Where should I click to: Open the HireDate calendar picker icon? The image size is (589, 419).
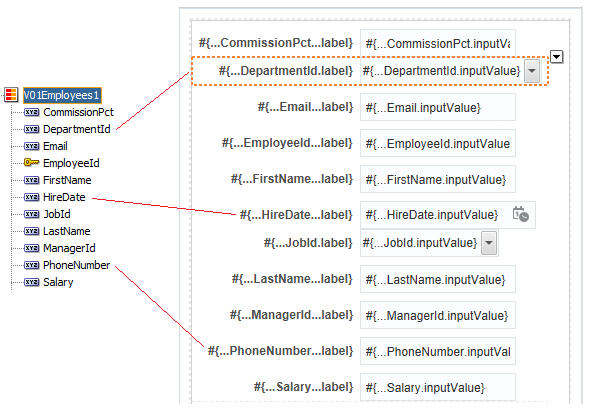click(x=521, y=215)
